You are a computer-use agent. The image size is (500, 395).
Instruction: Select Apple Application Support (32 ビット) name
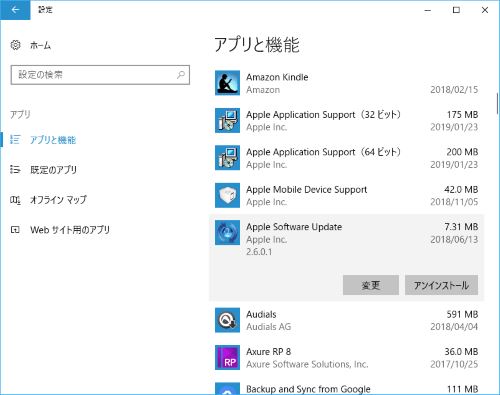click(323, 115)
